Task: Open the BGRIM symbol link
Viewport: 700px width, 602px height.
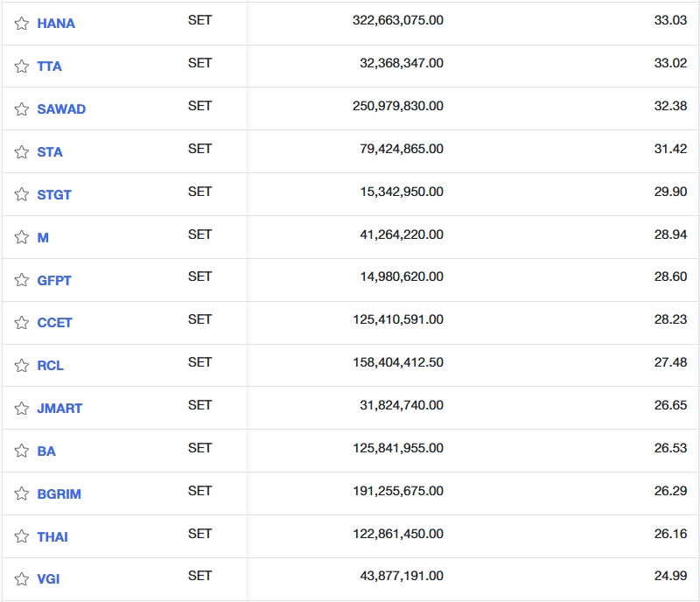Action: (x=59, y=493)
